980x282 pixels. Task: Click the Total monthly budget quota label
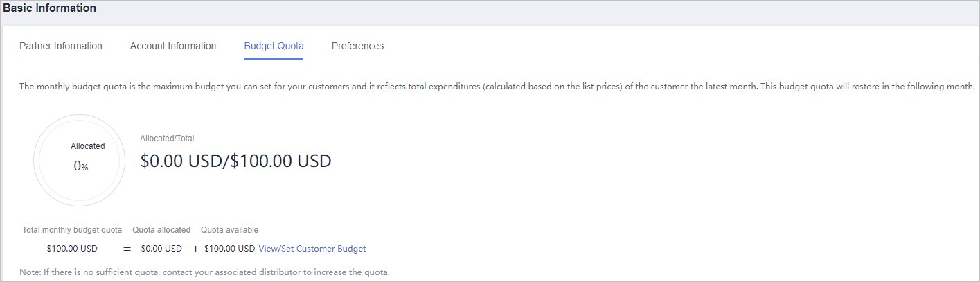72,230
